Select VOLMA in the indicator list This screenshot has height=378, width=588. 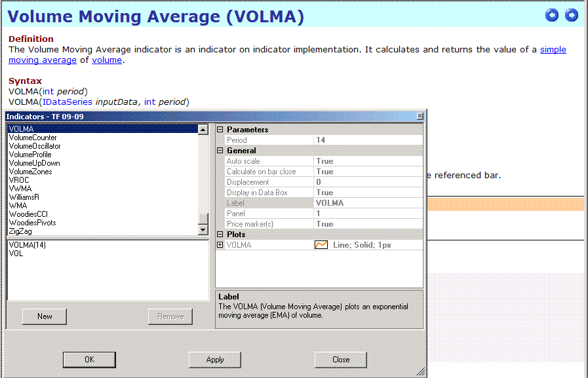pos(103,129)
